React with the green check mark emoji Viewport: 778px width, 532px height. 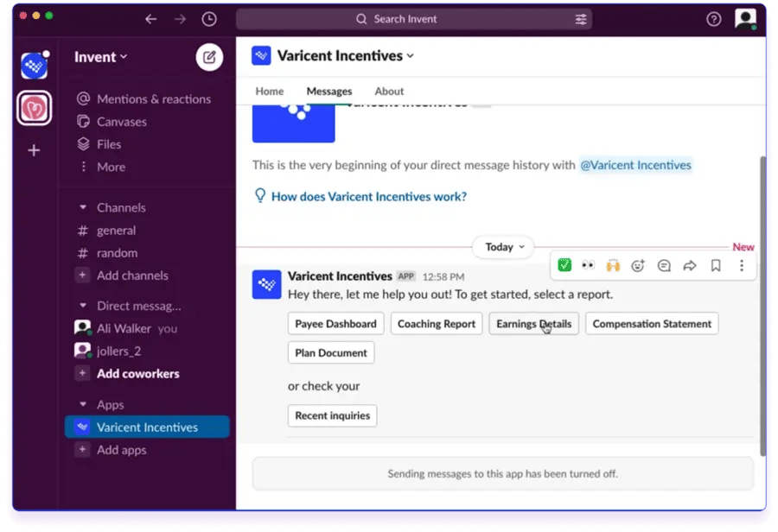tap(564, 265)
